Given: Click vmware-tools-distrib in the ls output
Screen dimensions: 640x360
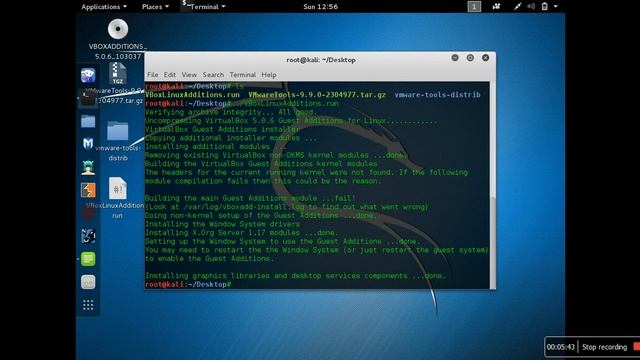Looking at the screenshot, I should pyautogui.click(x=437, y=95).
